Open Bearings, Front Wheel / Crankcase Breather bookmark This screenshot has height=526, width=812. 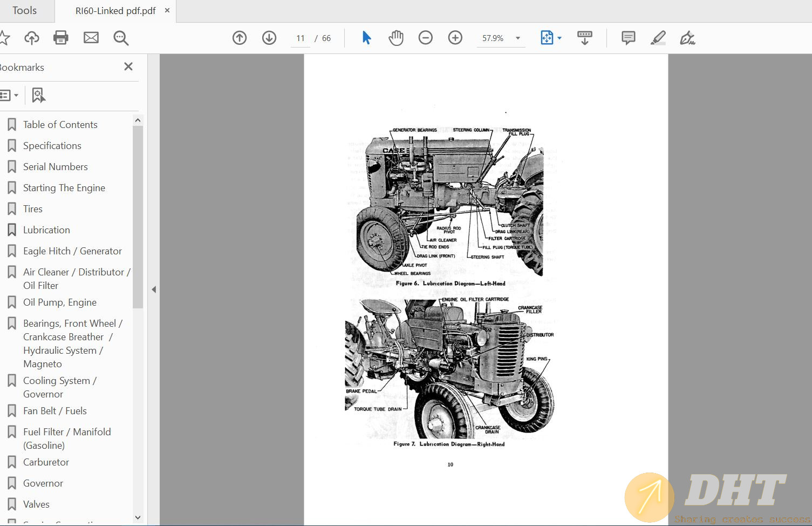(73, 343)
